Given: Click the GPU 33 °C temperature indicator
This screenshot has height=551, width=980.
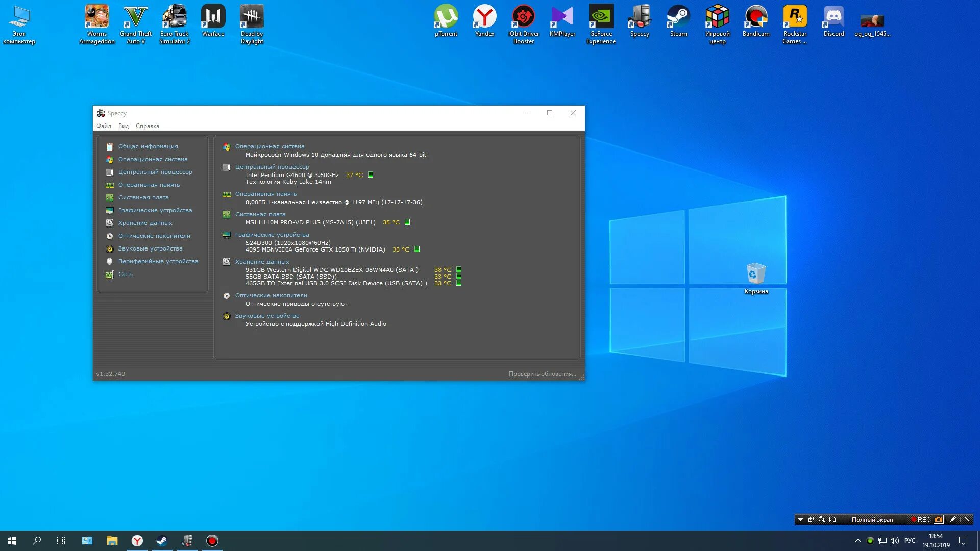Looking at the screenshot, I should 417,249.
